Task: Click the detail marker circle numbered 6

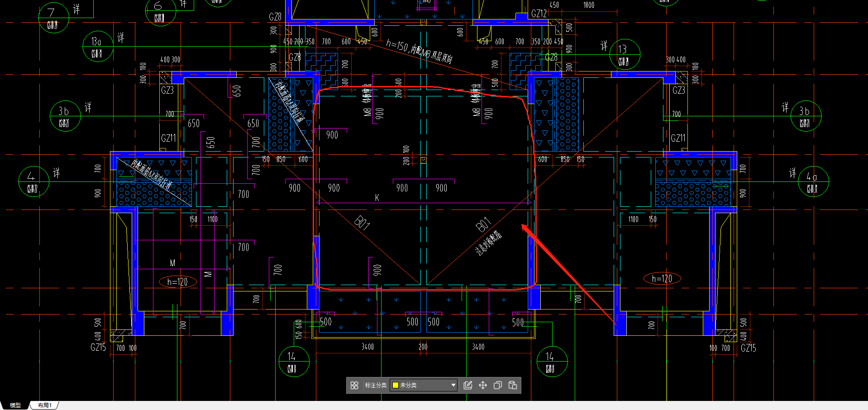Action: (x=161, y=11)
